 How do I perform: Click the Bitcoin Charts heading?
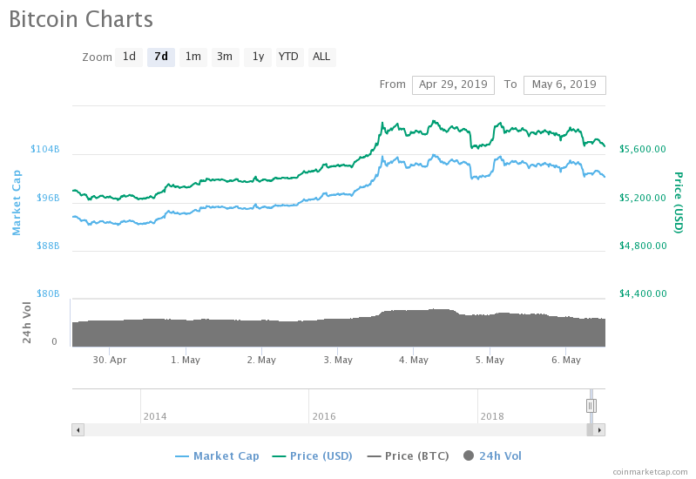pos(81,20)
